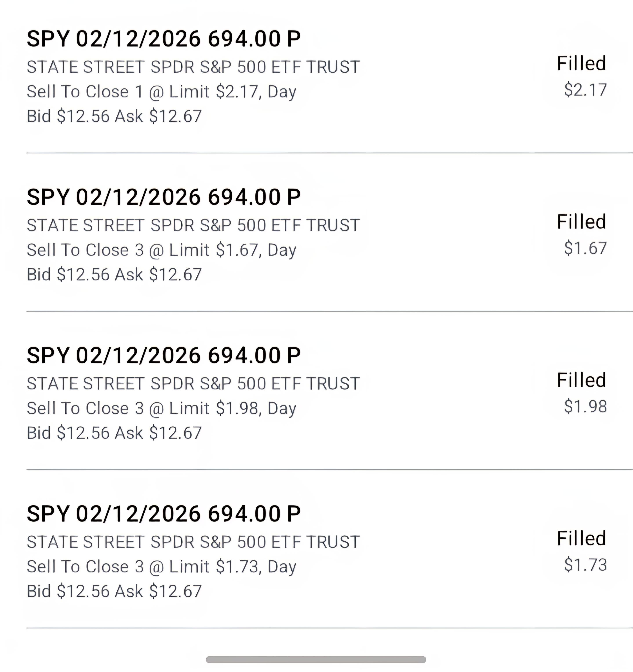This screenshot has width=633, height=672.
Task: Select the Filled status above $1.73
Action: tap(581, 539)
